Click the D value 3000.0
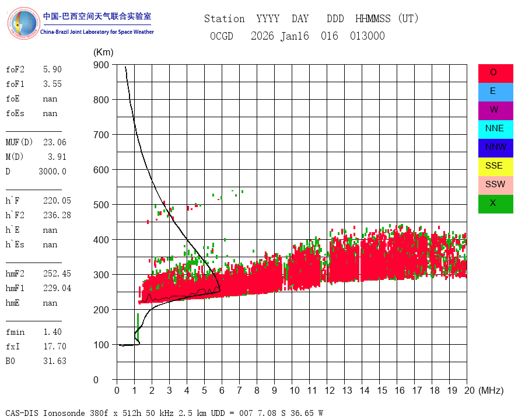The height and width of the screenshot is (420, 525). 52,171
